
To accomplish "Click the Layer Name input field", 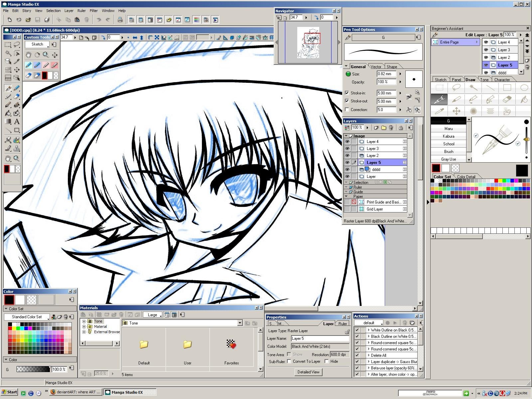I will click(320, 338).
